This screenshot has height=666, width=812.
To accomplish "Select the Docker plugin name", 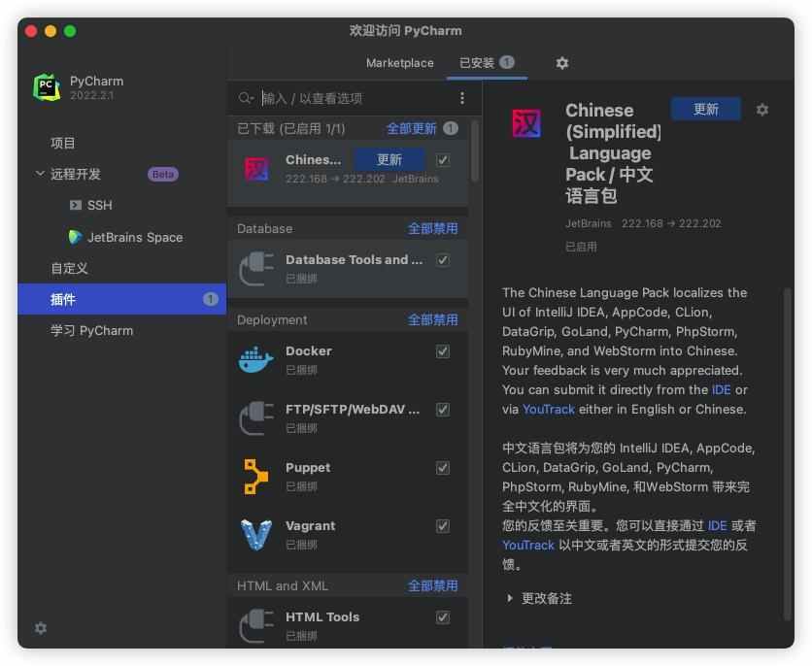I will point(309,350).
